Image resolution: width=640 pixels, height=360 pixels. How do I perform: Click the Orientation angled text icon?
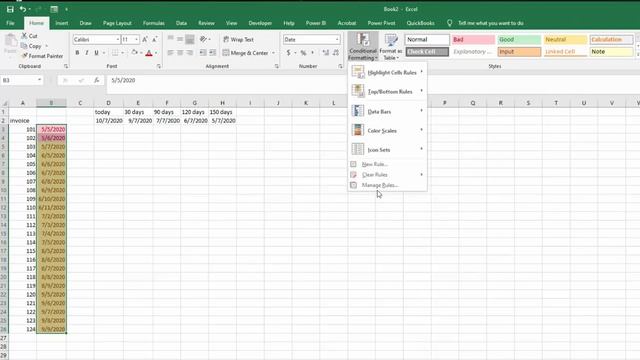(x=203, y=39)
